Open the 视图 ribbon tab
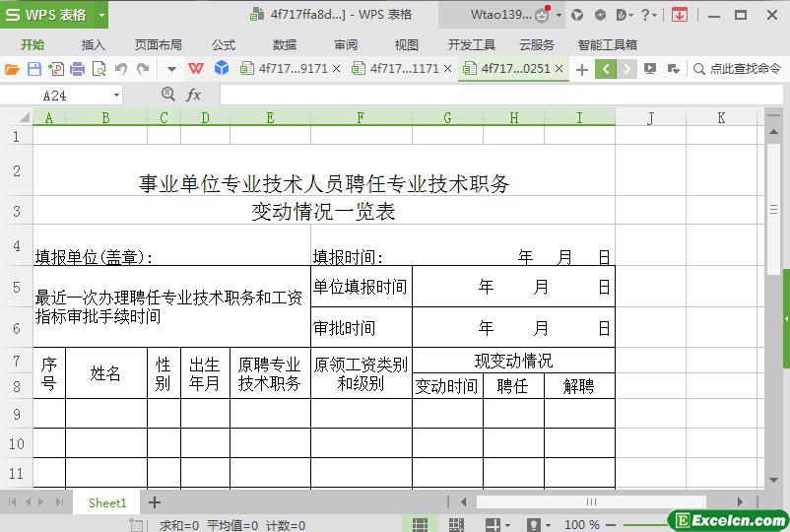Screen dimensions: 790x532 tap(407, 45)
